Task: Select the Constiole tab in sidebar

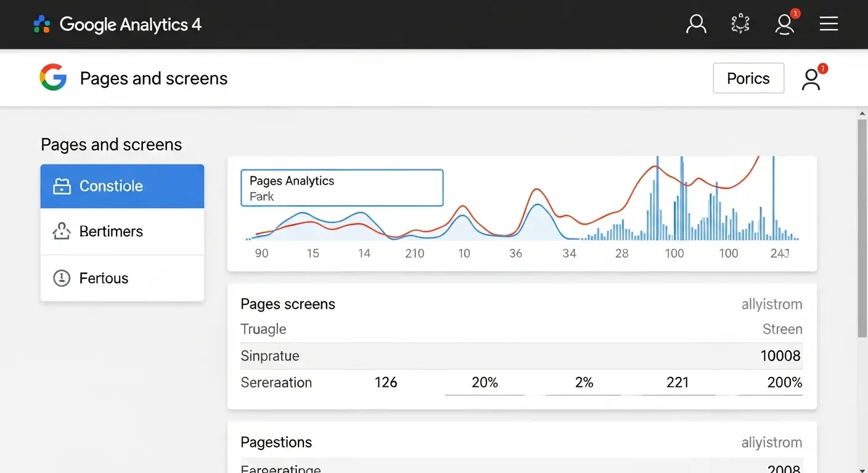Action: click(122, 186)
